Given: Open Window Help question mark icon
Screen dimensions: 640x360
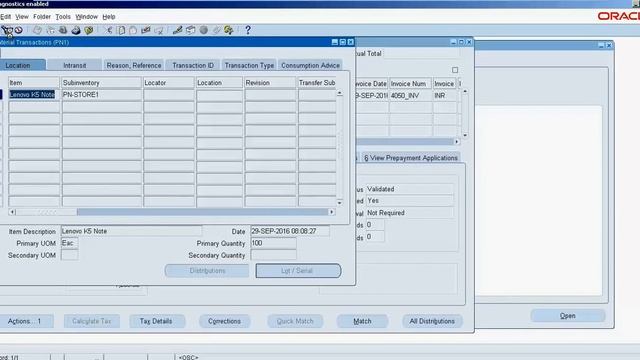Looking at the screenshot, I should click(248, 30).
